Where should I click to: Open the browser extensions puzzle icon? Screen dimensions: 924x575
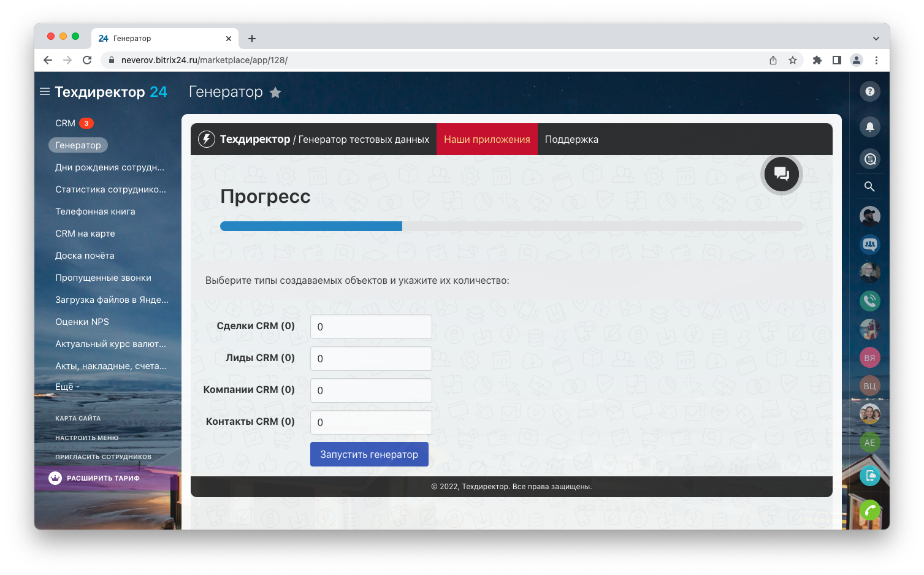tap(817, 60)
